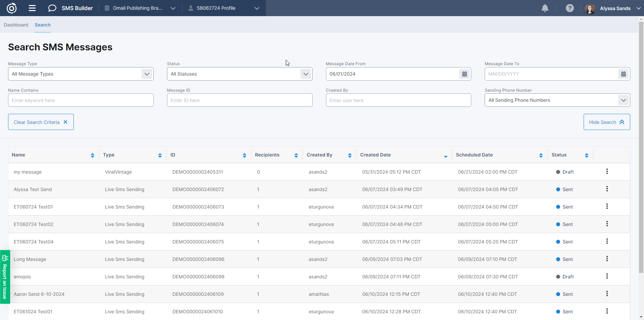The image size is (644, 320).
Task: Click the app logo in top-left corner
Action: point(12,8)
